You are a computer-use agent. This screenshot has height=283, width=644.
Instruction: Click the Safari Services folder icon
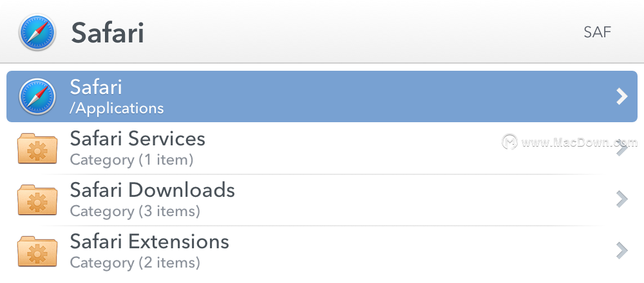pyautogui.click(x=37, y=149)
